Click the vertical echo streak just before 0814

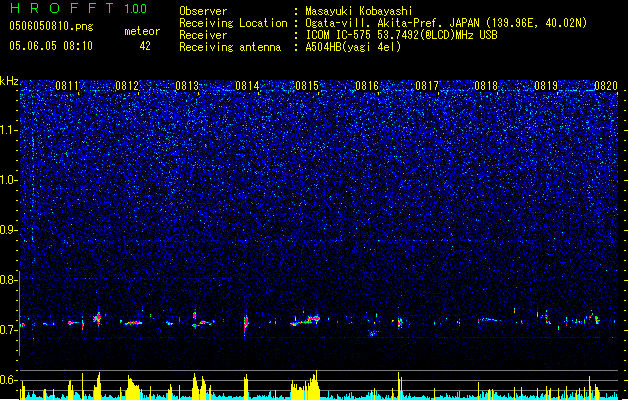tap(246, 323)
